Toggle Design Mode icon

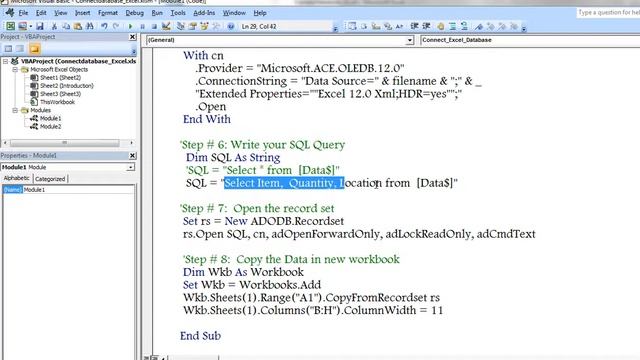tap(166, 27)
